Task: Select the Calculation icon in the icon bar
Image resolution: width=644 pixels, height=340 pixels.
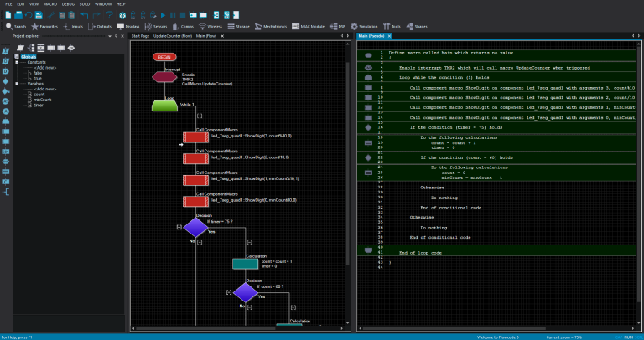Action: coord(6,172)
